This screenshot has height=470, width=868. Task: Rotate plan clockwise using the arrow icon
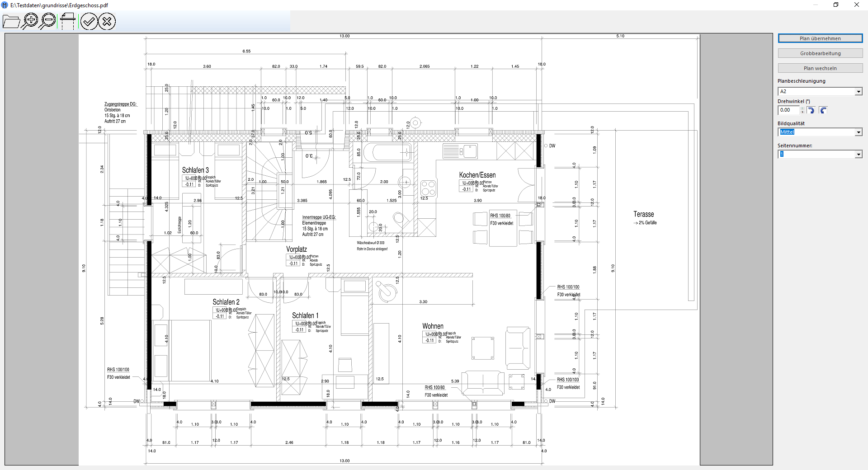pyautogui.click(x=811, y=110)
